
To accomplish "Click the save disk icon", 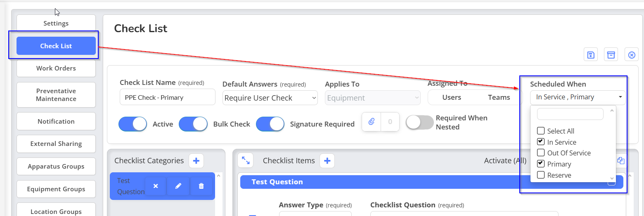I will 591,55.
